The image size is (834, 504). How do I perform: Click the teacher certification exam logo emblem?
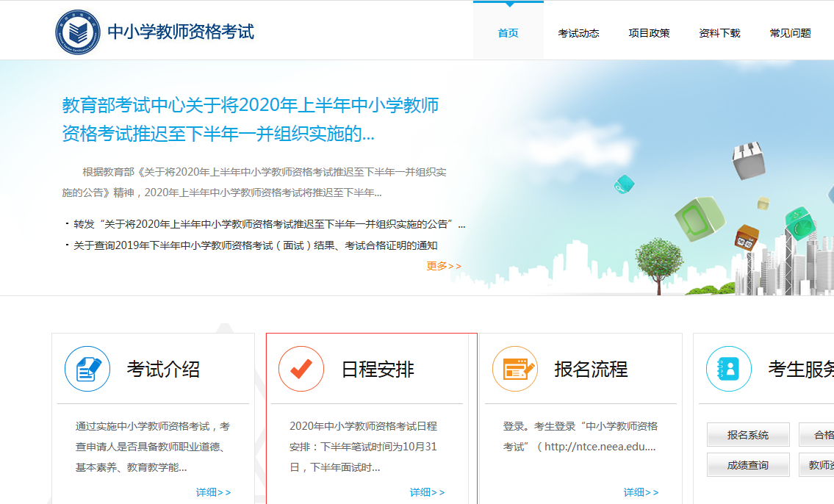point(78,32)
